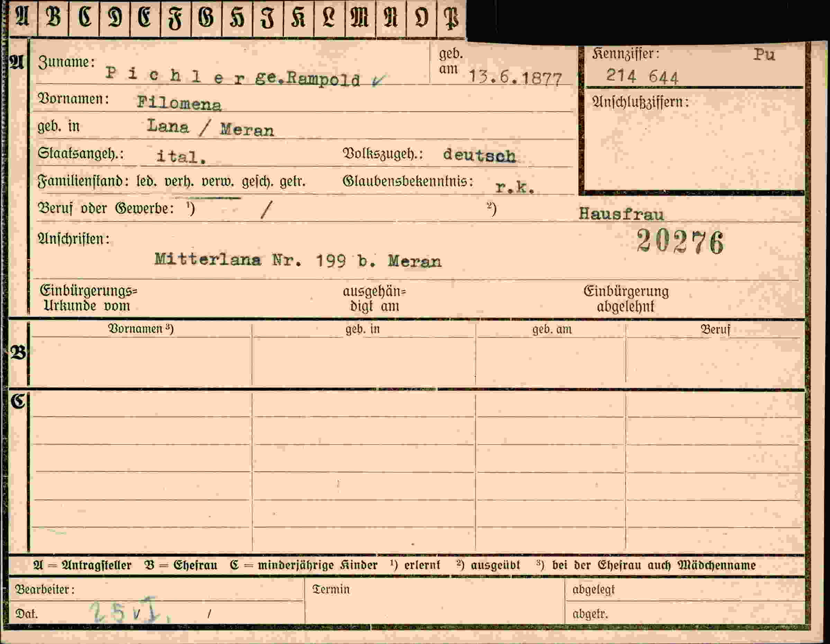Image resolution: width=830 pixels, height=644 pixels.
Task: Select the first name 'Filomena'
Action: [179, 103]
